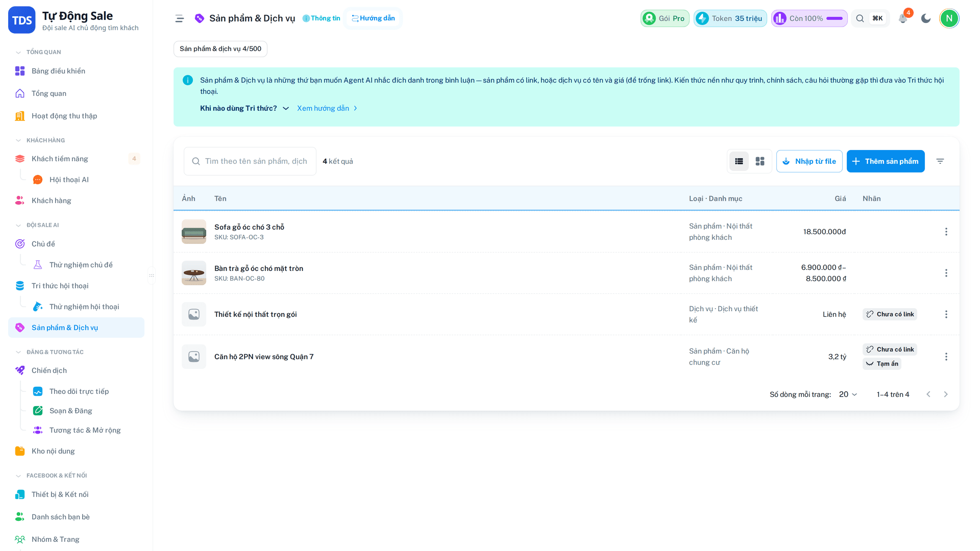The height and width of the screenshot is (551, 980).
Task: Open Sofa gỗ óc chó thumbnail image
Action: click(x=194, y=232)
